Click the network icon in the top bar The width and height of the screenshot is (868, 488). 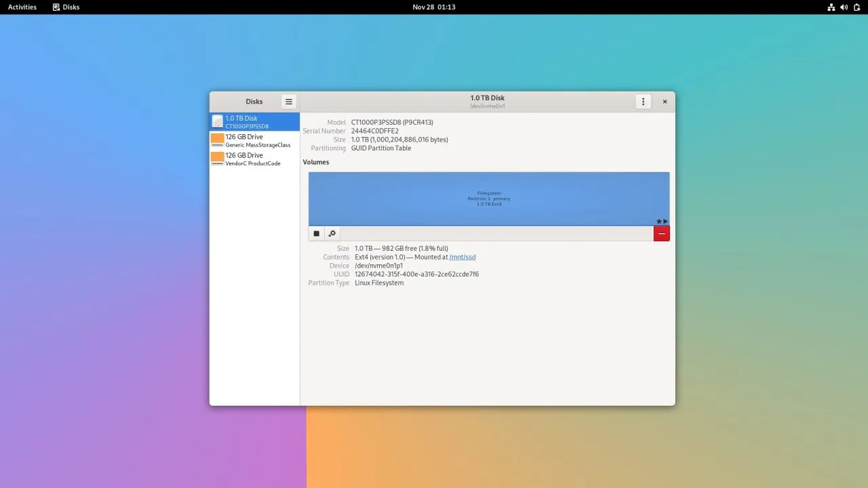(x=831, y=7)
